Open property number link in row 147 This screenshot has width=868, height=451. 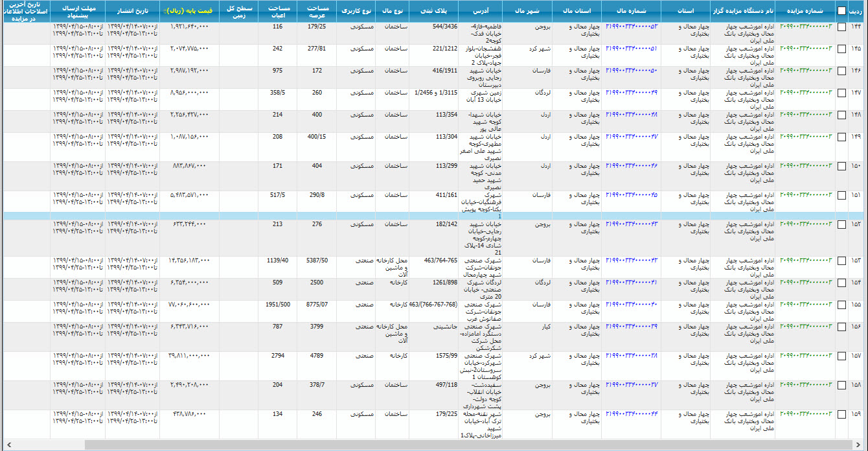tap(631, 93)
